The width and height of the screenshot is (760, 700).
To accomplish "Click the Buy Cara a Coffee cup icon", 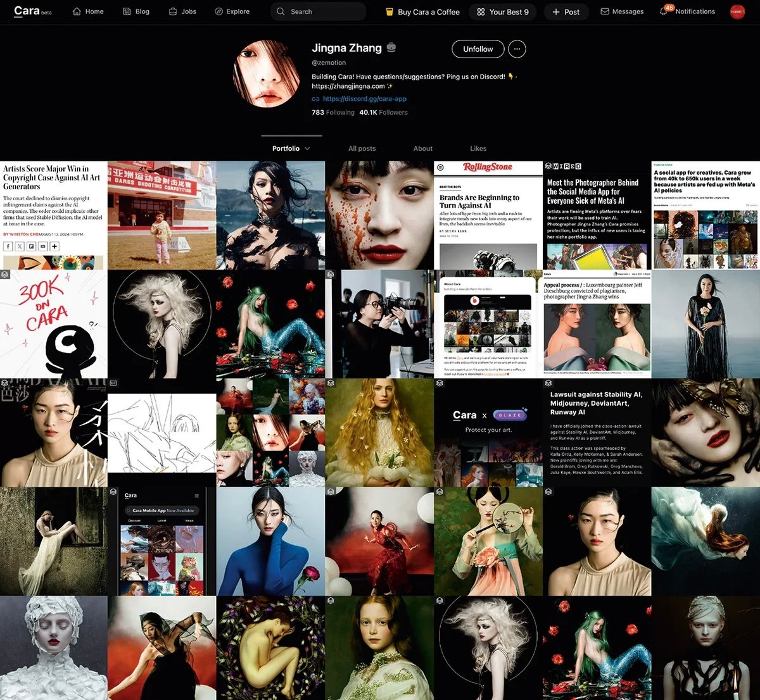I will point(390,11).
